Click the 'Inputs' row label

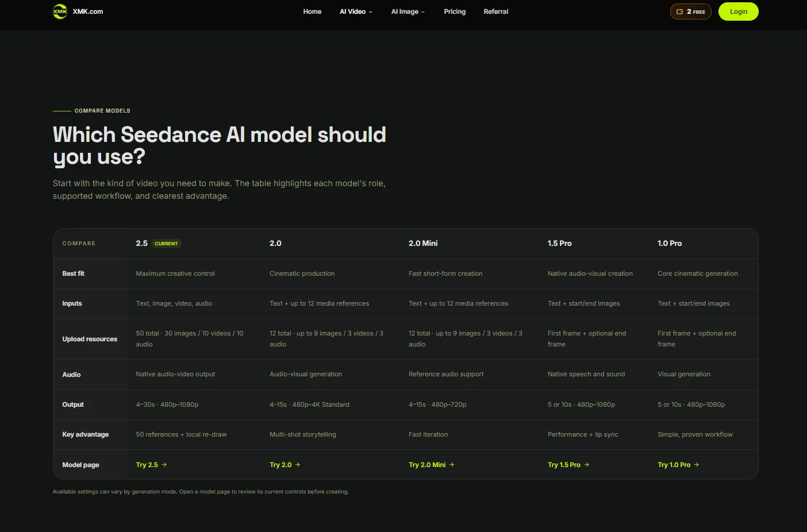72,303
